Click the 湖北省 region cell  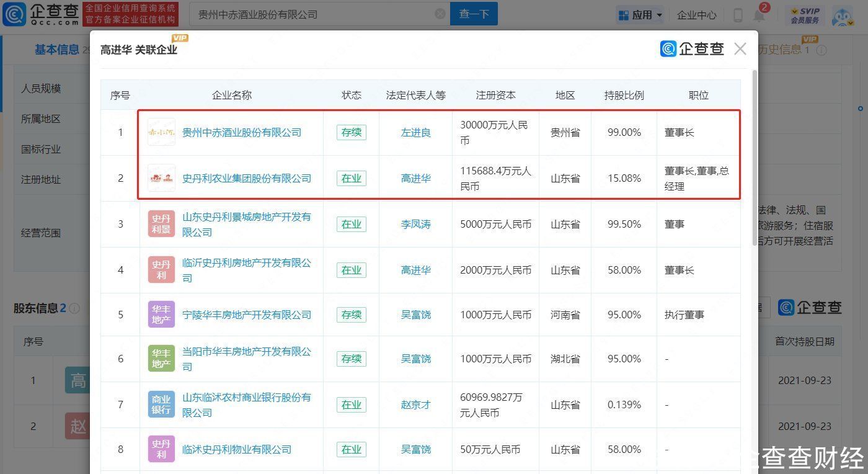click(565, 359)
